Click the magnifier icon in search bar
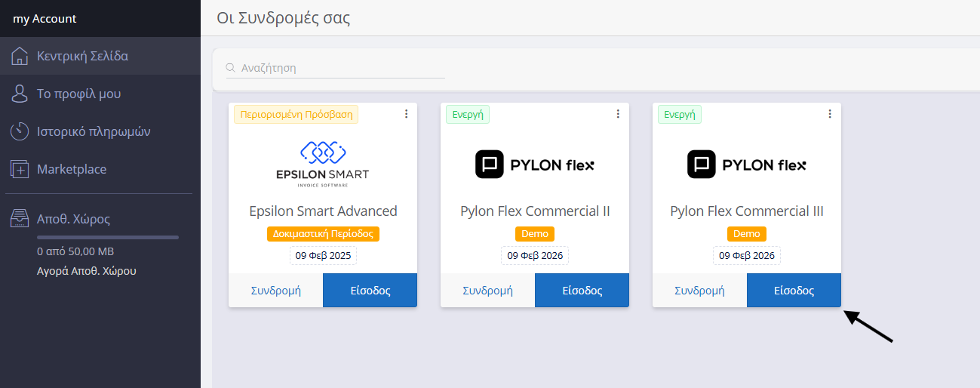Screen dimensions: 980x388 pos(232,68)
